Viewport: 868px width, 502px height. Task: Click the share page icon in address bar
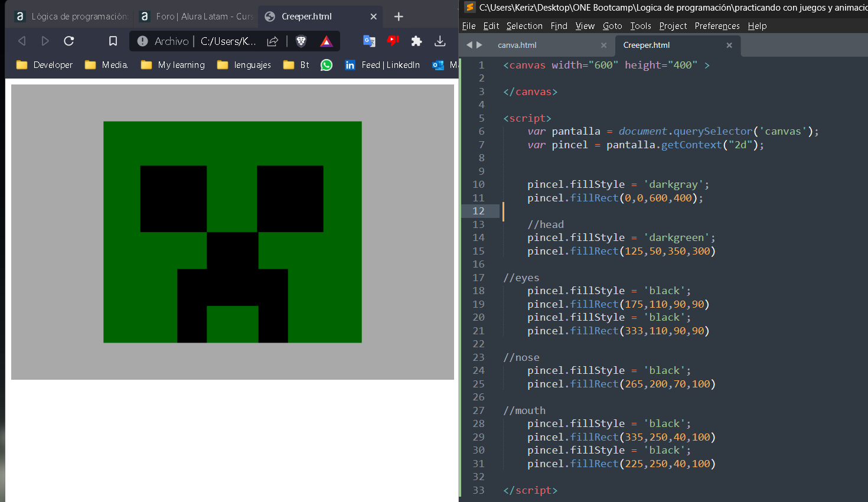272,41
